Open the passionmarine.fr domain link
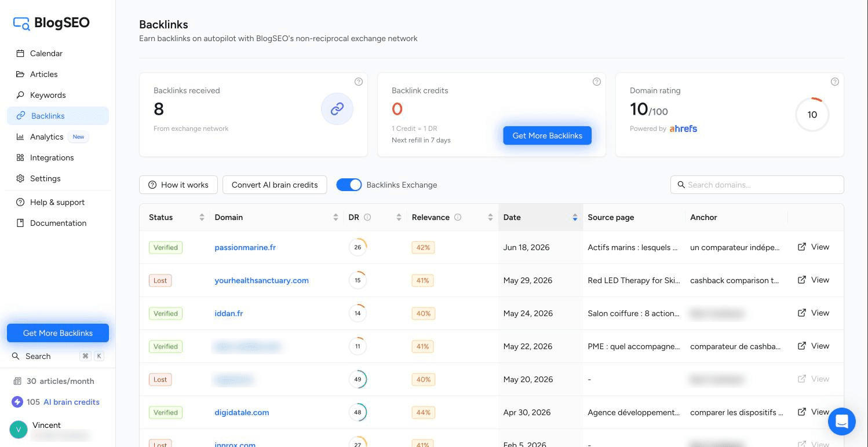This screenshot has height=447, width=868. (x=245, y=247)
